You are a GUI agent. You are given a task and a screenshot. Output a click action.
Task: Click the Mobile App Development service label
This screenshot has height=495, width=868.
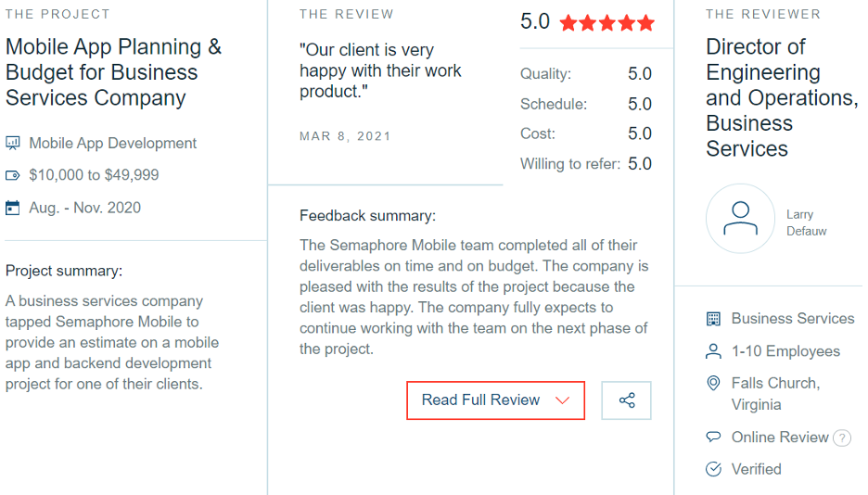pyautogui.click(x=113, y=144)
